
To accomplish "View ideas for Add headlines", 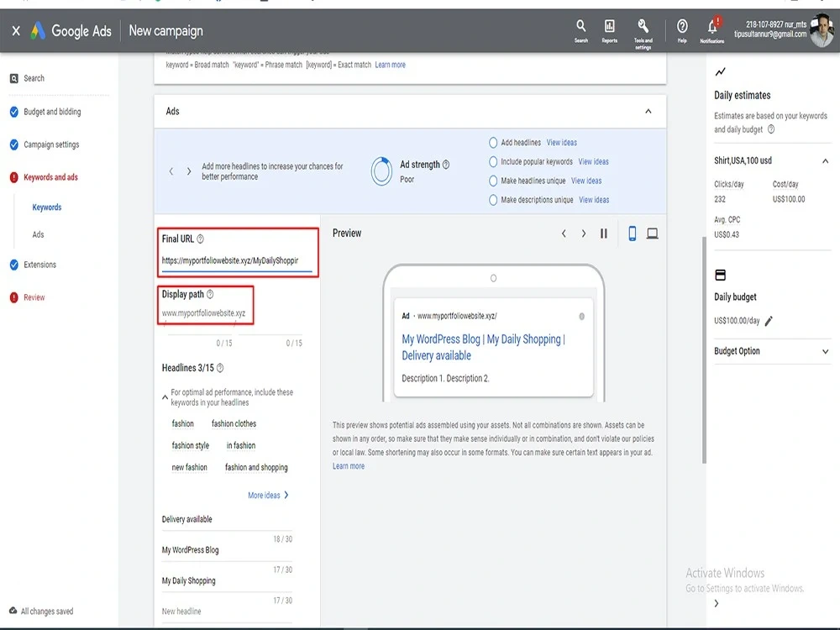I will point(561,143).
